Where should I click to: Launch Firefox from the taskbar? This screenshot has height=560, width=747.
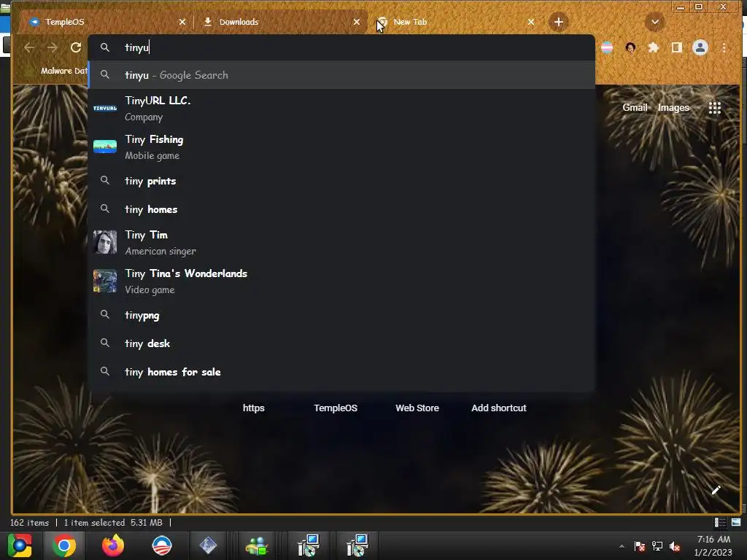113,545
